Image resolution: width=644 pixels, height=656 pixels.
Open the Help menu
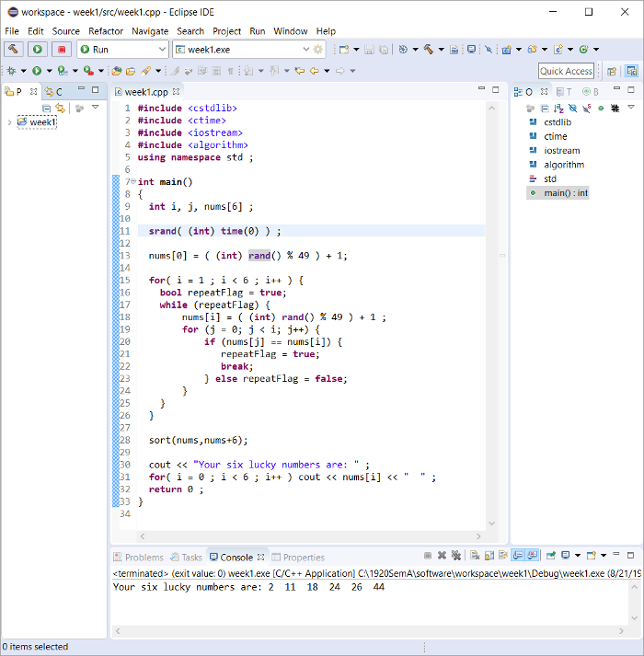(326, 31)
